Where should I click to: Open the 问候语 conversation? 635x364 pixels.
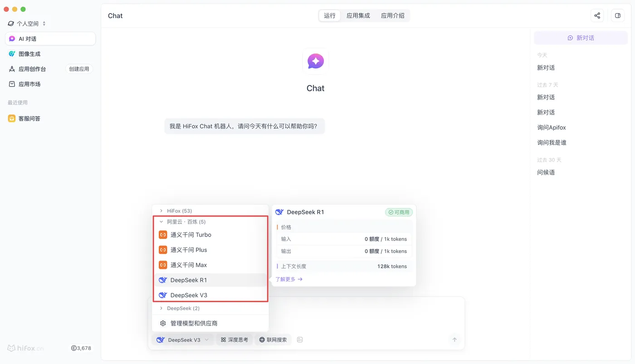pyautogui.click(x=546, y=172)
